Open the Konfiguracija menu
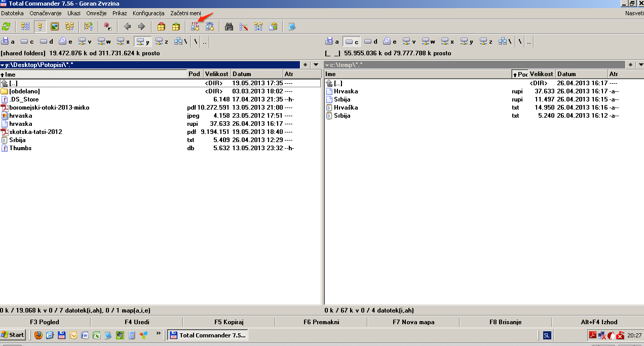Screen dimensions: 644x346 [148, 13]
